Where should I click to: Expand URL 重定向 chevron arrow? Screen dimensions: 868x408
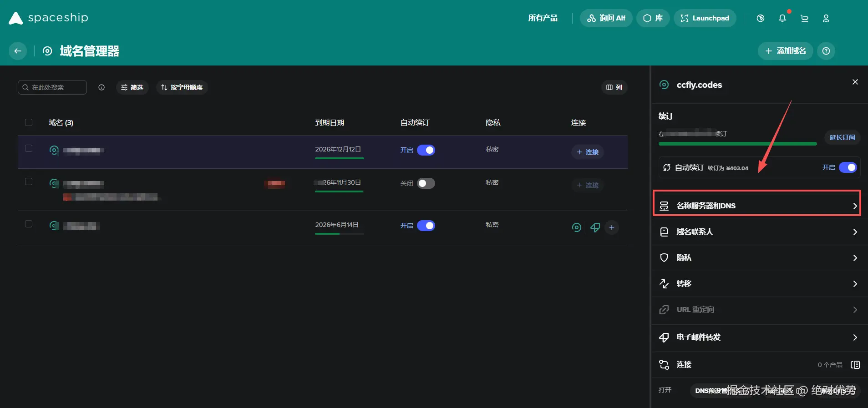(x=855, y=310)
